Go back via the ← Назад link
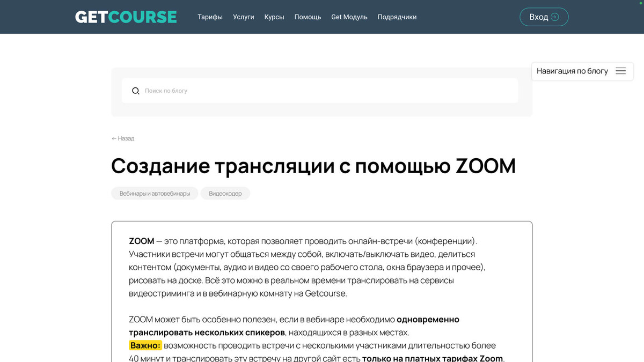644x362 pixels. (x=123, y=138)
